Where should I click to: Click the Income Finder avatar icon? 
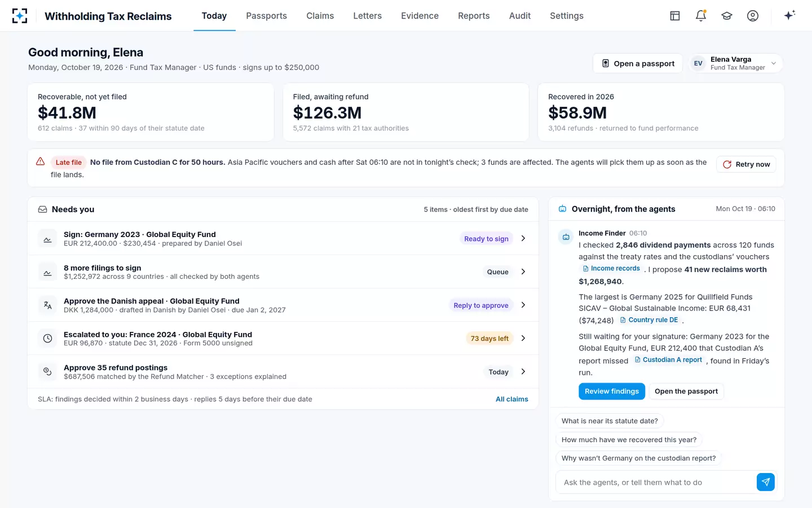click(x=566, y=237)
